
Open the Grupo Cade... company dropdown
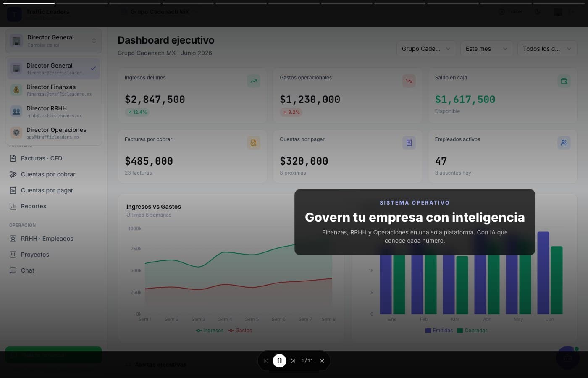[427, 49]
